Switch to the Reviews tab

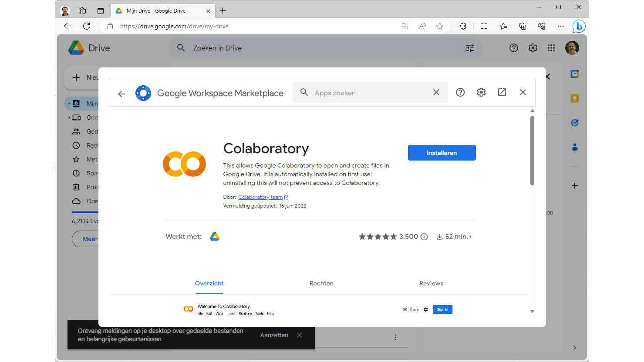click(431, 283)
